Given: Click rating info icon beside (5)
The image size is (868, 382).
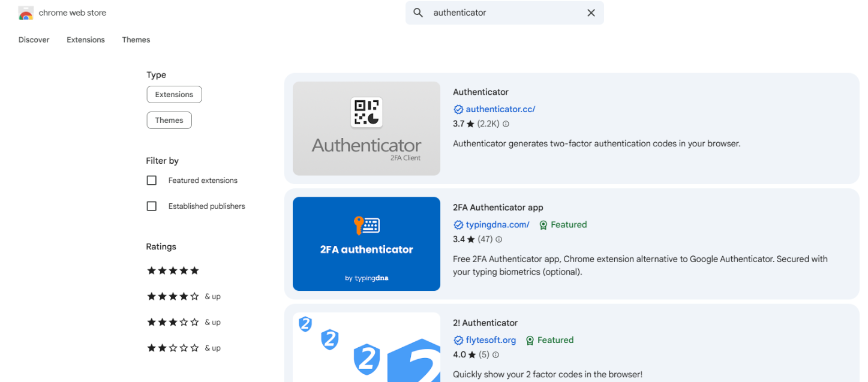Looking at the screenshot, I should coord(495,355).
